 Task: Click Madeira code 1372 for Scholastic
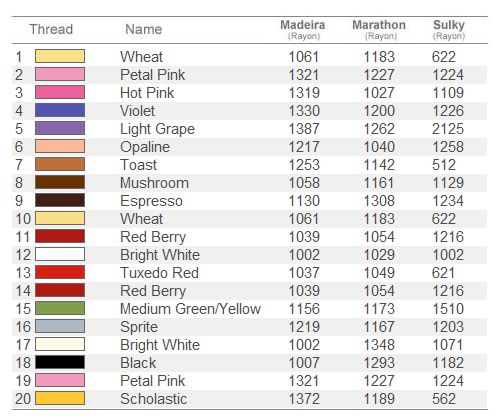pyautogui.click(x=304, y=399)
